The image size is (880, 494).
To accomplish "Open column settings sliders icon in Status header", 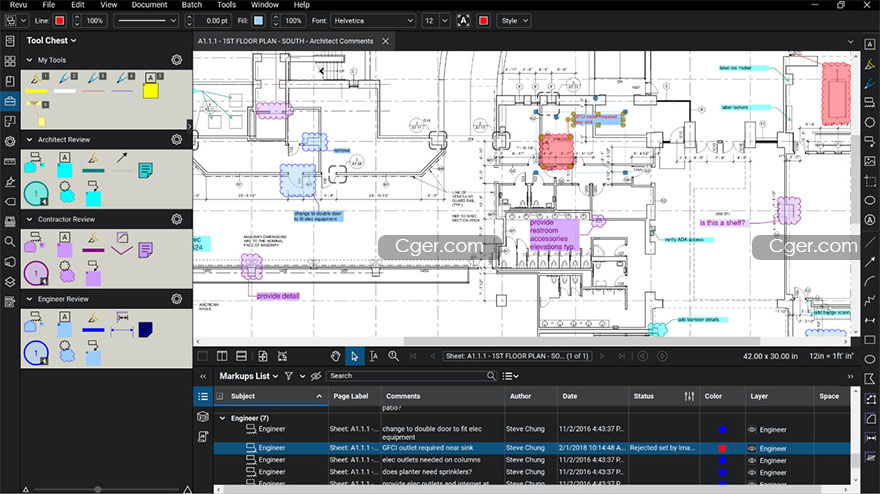I will click(x=689, y=396).
